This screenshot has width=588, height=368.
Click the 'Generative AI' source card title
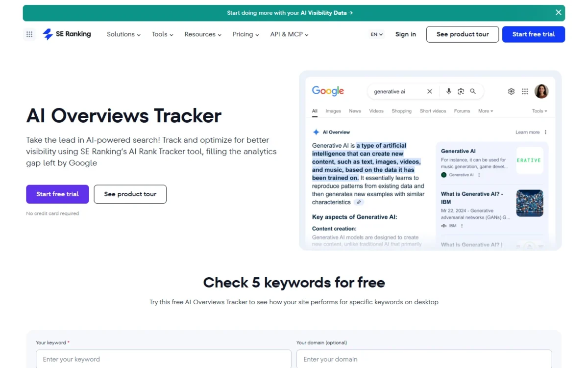pos(458,151)
